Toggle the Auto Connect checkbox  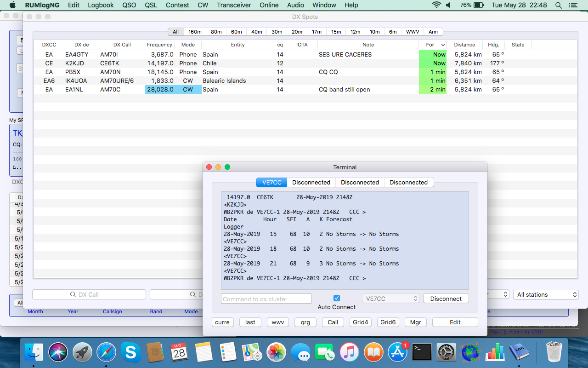[337, 298]
